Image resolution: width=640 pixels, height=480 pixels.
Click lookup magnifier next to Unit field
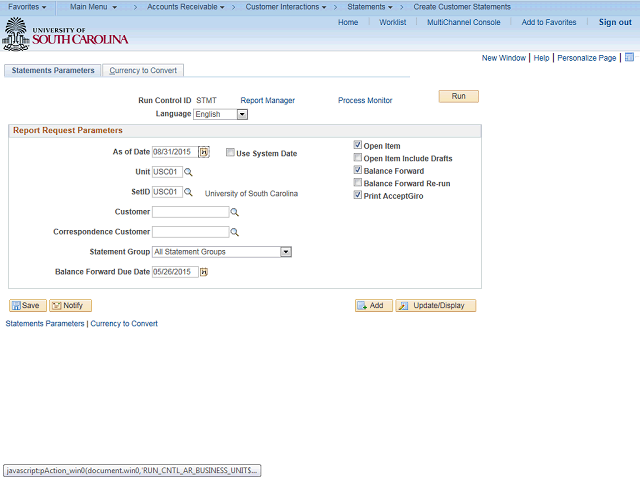tap(188, 172)
